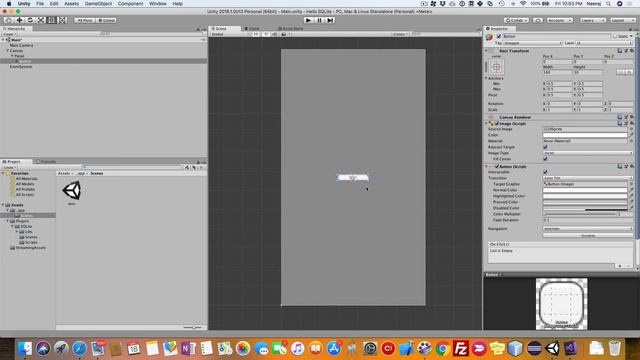The width and height of the screenshot is (640, 360).
Task: Open the Layout dropdown
Action: coord(623,20)
